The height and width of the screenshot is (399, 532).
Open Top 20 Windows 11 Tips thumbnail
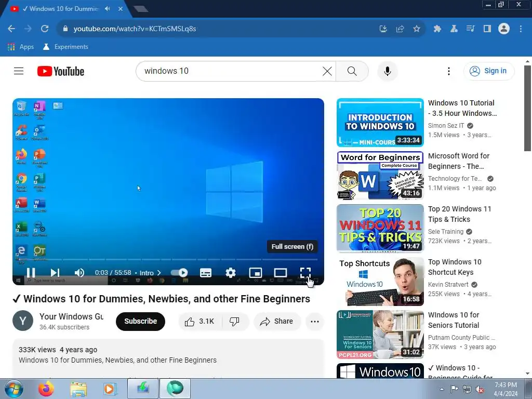380,229
